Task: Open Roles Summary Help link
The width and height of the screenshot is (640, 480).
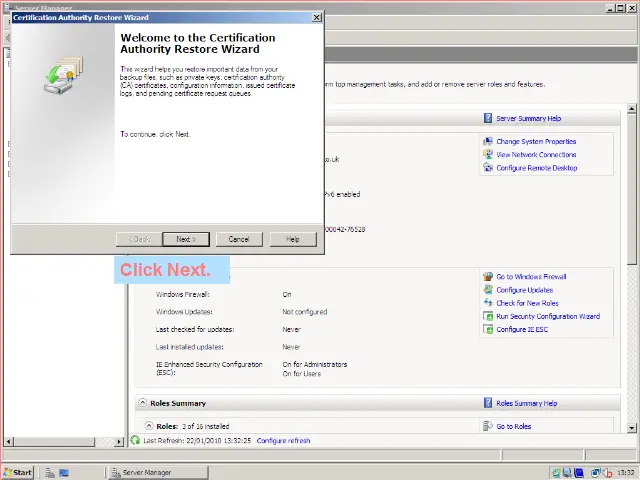Action: pos(527,403)
